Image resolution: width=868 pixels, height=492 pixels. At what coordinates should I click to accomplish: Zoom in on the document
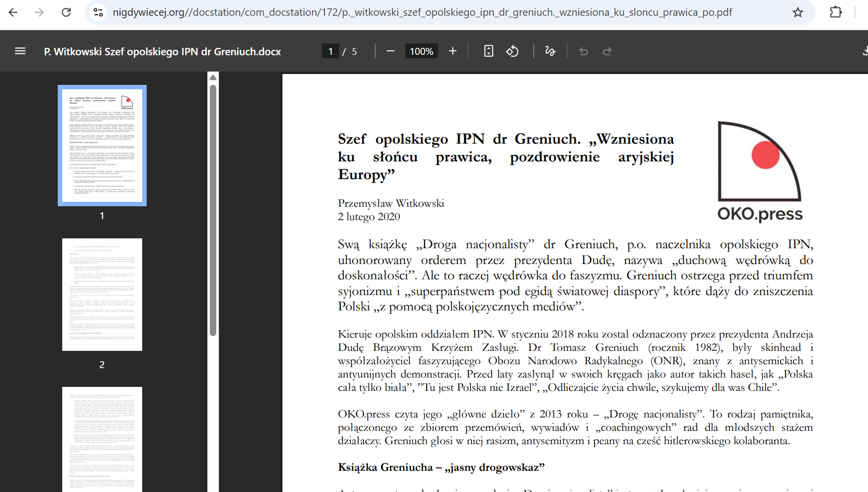tap(452, 51)
